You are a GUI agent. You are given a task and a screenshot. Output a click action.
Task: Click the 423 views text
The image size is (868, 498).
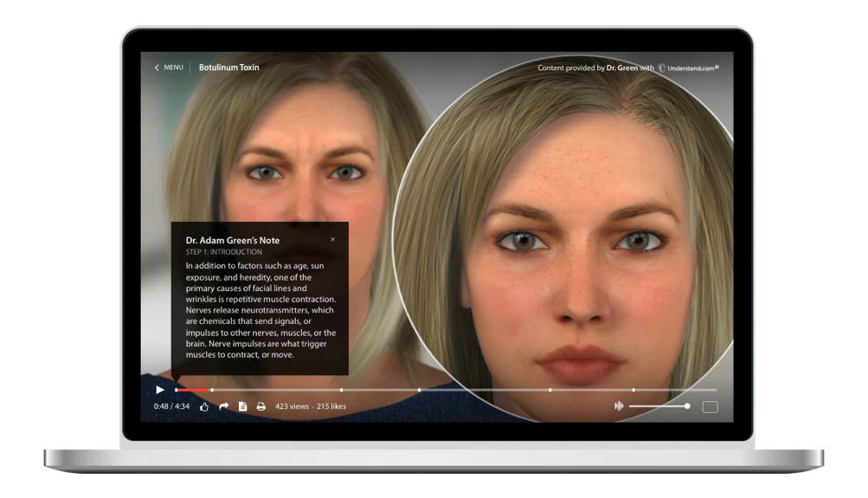(x=292, y=406)
